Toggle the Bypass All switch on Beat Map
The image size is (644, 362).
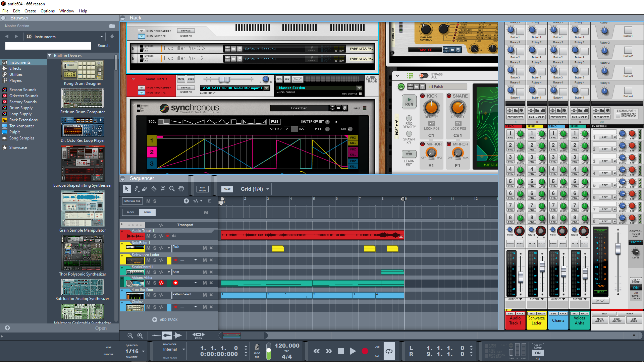[424, 76]
